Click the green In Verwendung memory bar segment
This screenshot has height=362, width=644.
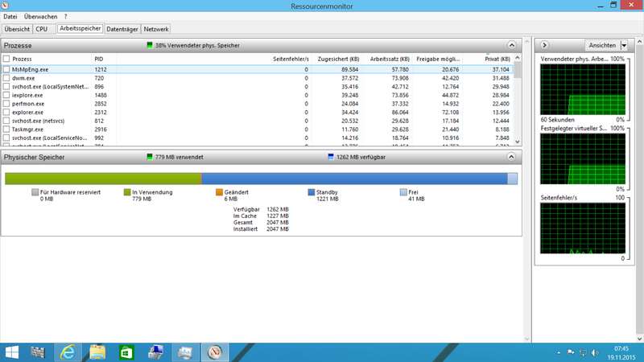(103, 179)
